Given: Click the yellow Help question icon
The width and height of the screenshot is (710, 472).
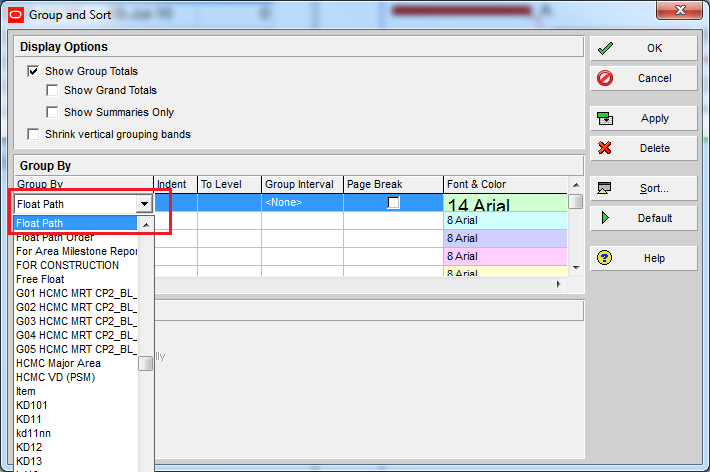Looking at the screenshot, I should pyautogui.click(x=605, y=258).
